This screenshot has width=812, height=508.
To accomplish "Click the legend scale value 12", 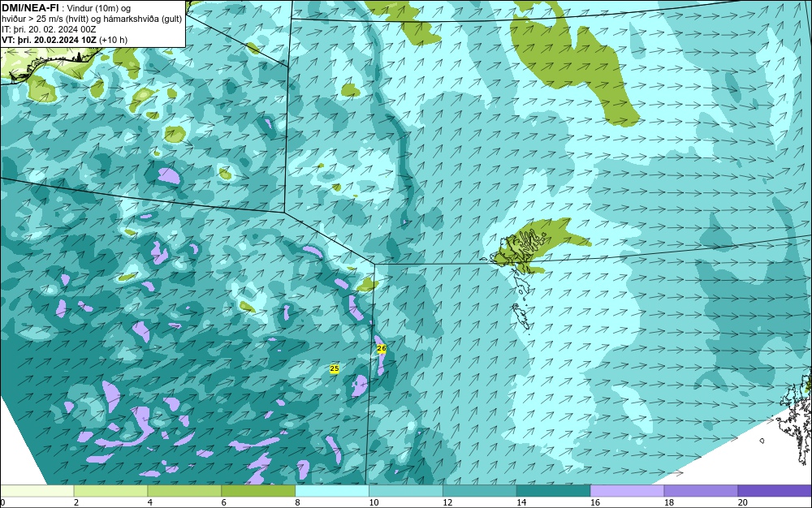I will (x=447, y=502).
